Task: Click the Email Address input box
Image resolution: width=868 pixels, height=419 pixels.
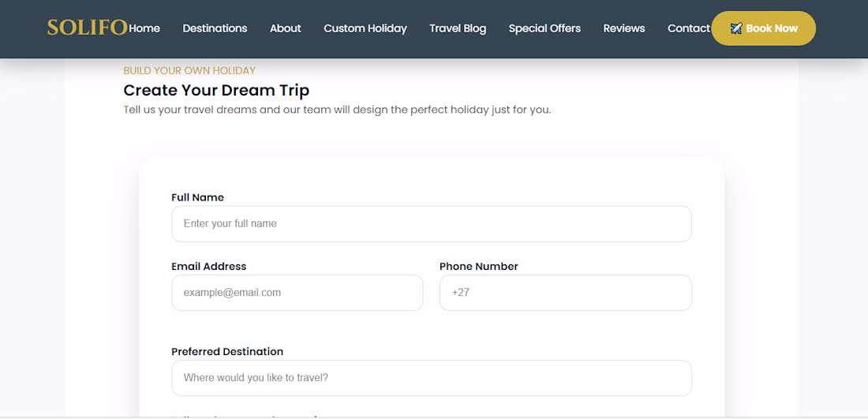Action: click(x=297, y=293)
